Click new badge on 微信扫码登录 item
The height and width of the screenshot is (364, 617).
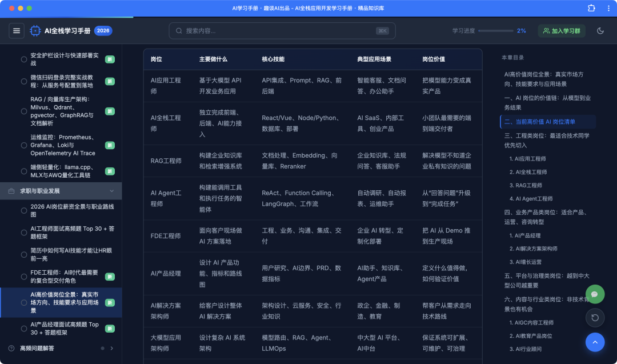(x=110, y=82)
